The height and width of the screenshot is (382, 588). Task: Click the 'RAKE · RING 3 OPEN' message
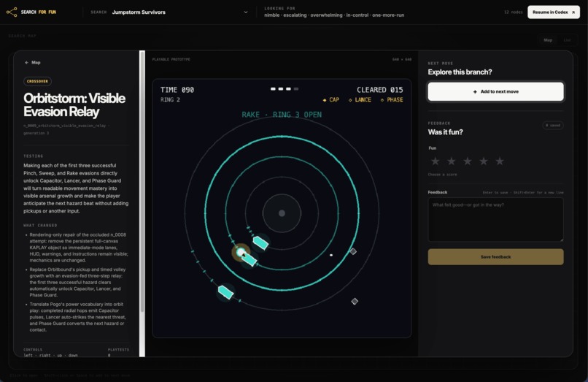click(282, 115)
